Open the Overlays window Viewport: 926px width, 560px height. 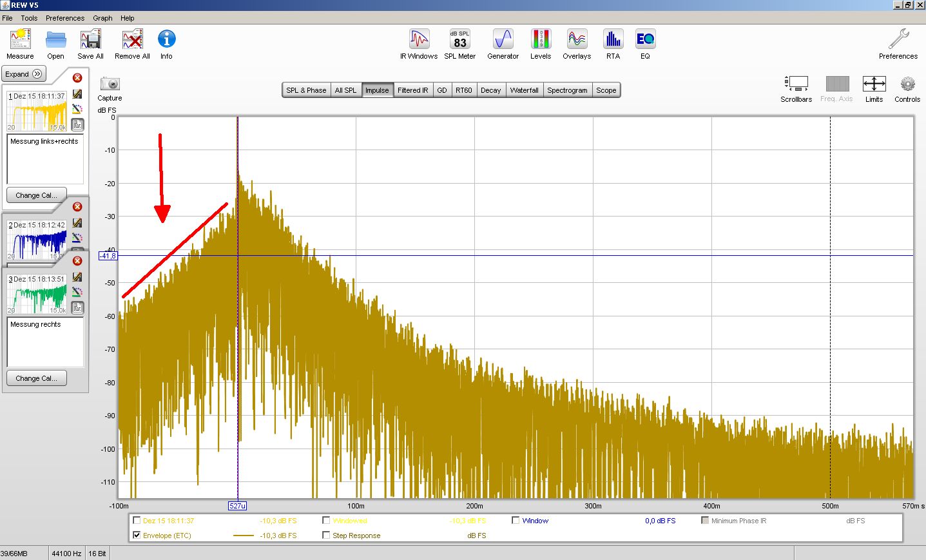tap(577, 44)
